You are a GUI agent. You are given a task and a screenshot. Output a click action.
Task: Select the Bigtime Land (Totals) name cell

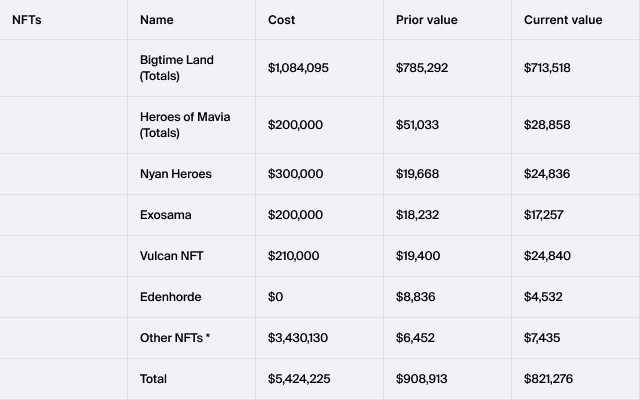coord(177,68)
